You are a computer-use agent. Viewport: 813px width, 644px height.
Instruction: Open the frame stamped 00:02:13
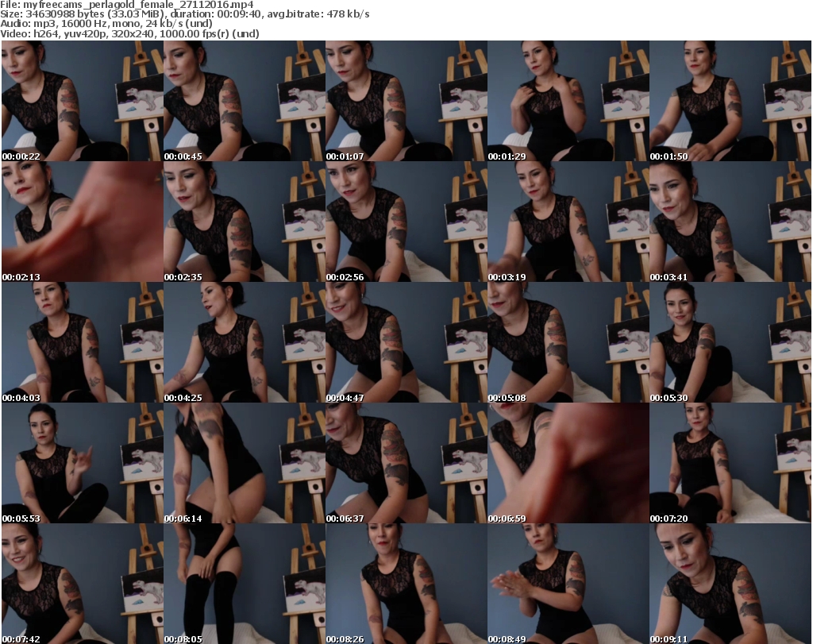83,222
